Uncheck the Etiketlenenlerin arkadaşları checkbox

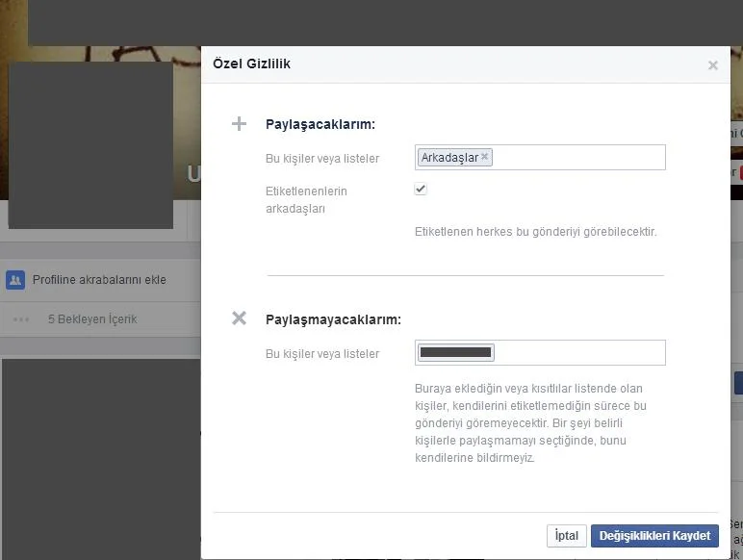(421, 190)
